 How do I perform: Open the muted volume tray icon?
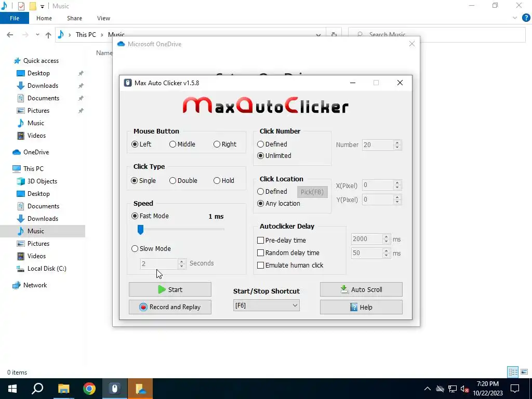pyautogui.click(x=465, y=389)
